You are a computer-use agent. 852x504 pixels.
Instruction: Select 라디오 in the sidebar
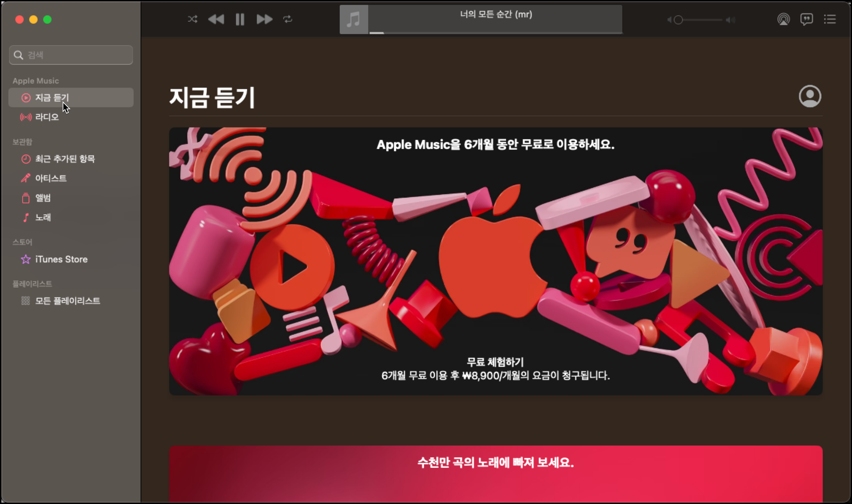tap(48, 117)
